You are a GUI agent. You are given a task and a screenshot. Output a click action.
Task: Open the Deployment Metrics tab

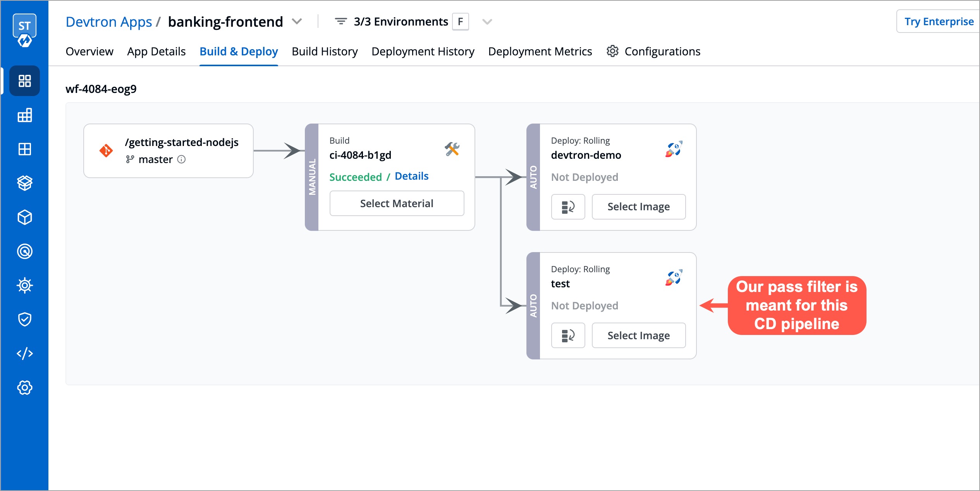pyautogui.click(x=540, y=52)
